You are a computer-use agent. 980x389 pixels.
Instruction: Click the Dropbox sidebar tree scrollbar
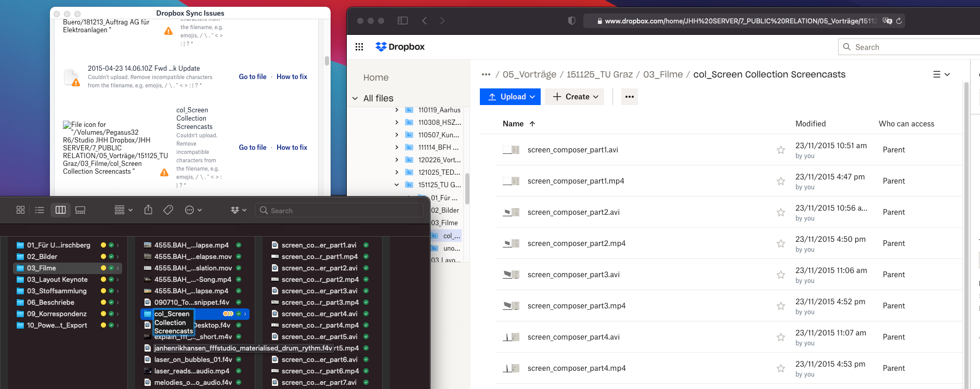467,188
